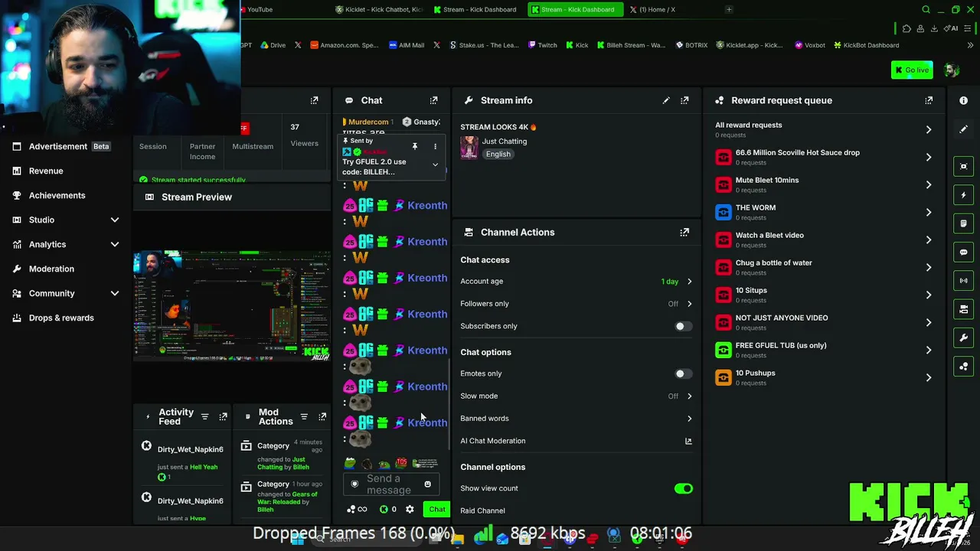
Task: Switch to Stream - Kick Dashboard inactive tab
Action: [x=475, y=9]
